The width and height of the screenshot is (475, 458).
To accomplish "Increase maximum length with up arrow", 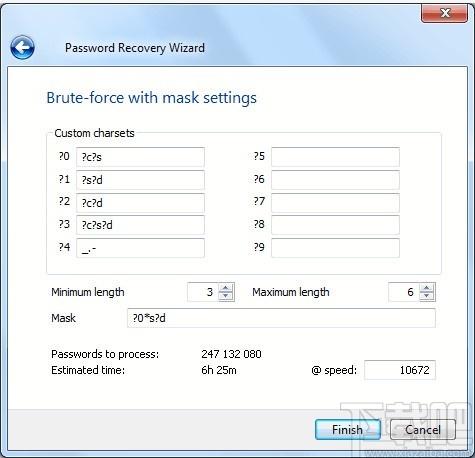I will pyautogui.click(x=426, y=288).
